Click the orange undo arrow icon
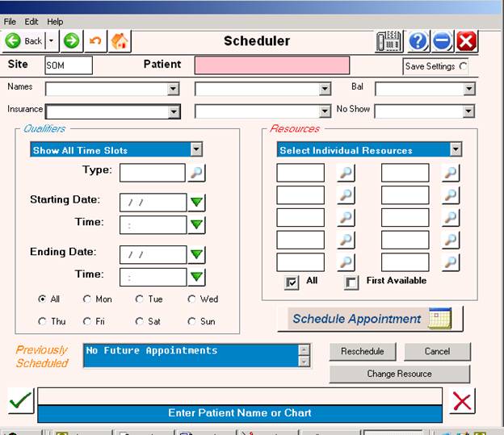 [x=96, y=41]
